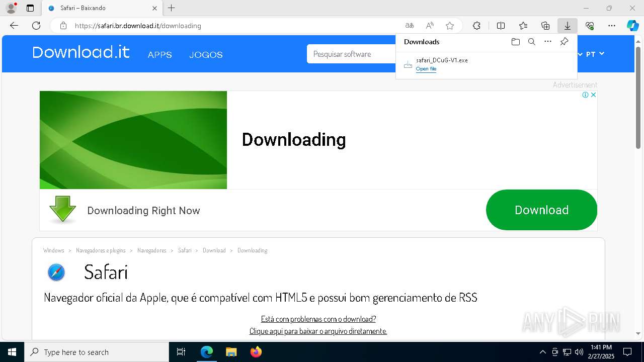Screen dimensions: 644x362
Task: Pin the Downloads panel
Action: point(564,42)
